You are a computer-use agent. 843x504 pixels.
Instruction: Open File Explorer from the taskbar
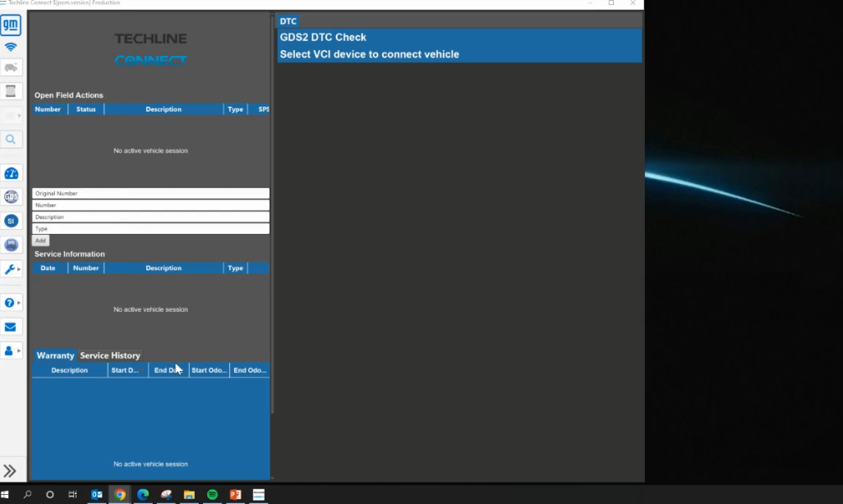tap(189, 494)
